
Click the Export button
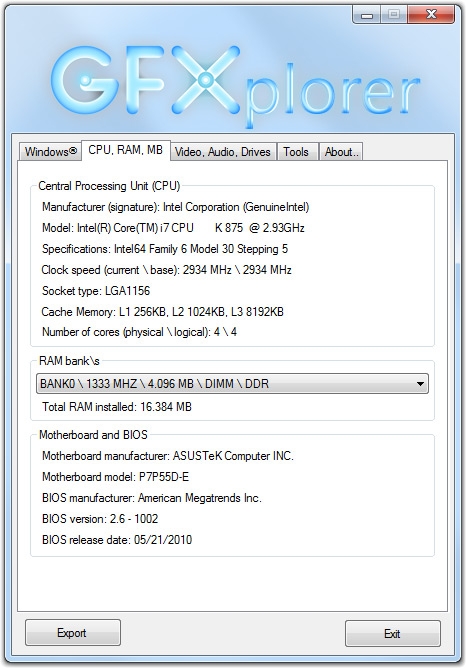pos(72,633)
